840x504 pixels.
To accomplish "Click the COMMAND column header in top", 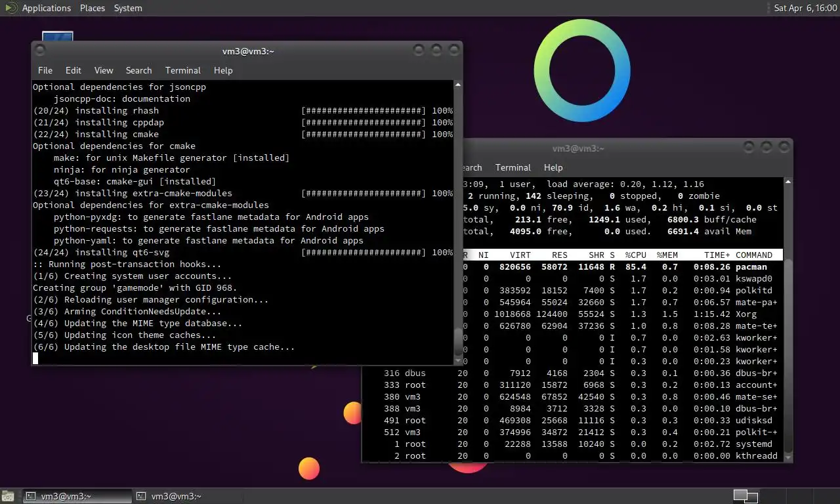I will (x=754, y=255).
